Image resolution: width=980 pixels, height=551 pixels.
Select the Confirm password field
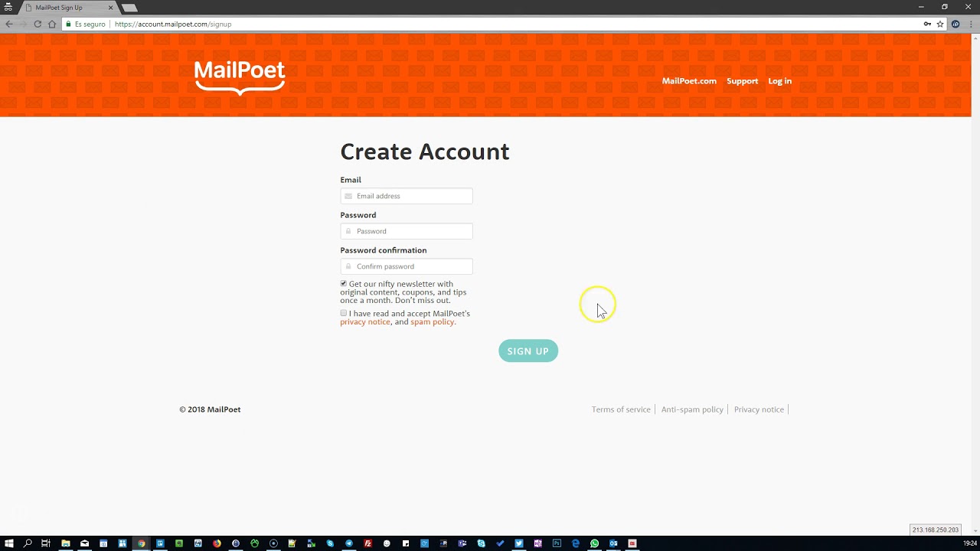click(407, 266)
